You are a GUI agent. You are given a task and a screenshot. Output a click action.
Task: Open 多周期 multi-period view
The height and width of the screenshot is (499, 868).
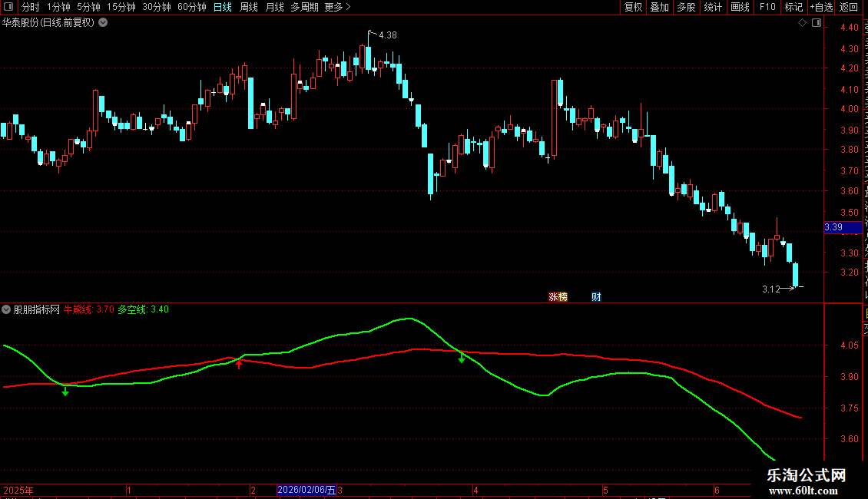(x=304, y=7)
